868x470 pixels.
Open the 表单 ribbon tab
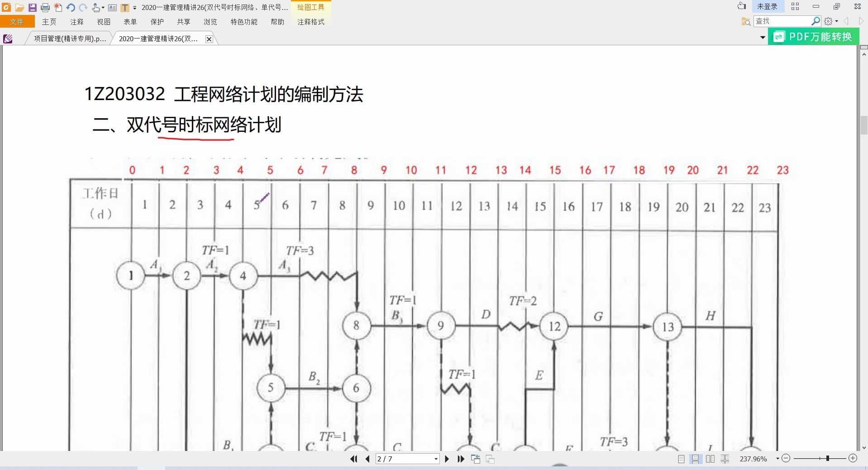130,22
